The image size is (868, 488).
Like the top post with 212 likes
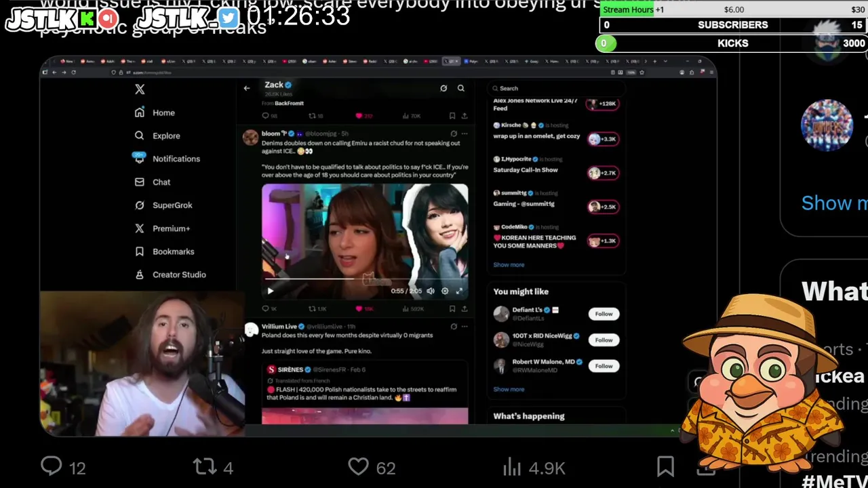pos(364,116)
